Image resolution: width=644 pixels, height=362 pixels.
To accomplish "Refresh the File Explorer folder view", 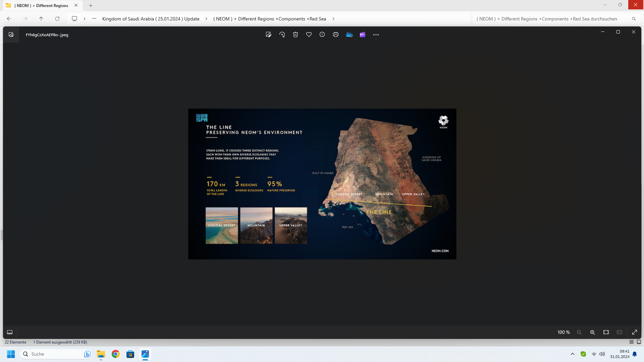I will [x=57, y=19].
